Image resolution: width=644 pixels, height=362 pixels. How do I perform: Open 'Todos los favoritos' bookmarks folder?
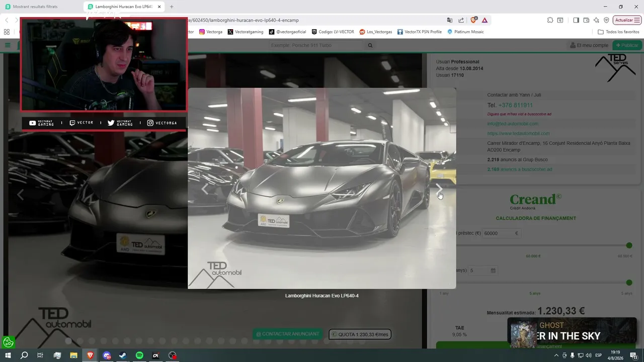(618, 32)
